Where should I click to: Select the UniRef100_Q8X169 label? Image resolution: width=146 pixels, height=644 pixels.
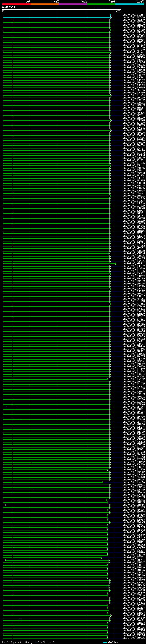point(134,580)
